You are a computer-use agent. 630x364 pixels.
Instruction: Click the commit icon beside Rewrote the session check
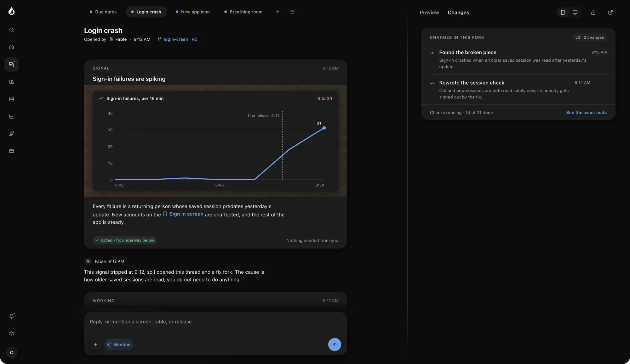coord(432,83)
